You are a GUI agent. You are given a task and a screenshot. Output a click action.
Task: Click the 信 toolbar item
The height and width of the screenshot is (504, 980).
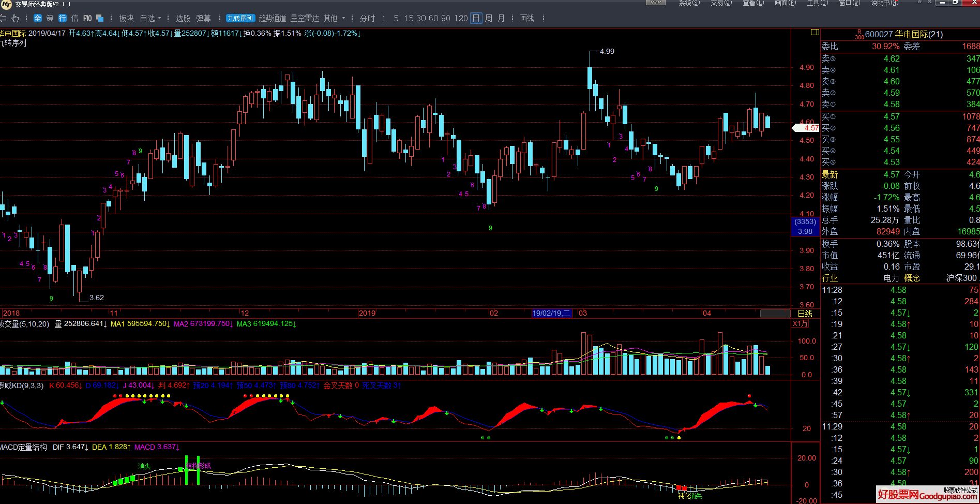pos(74,18)
